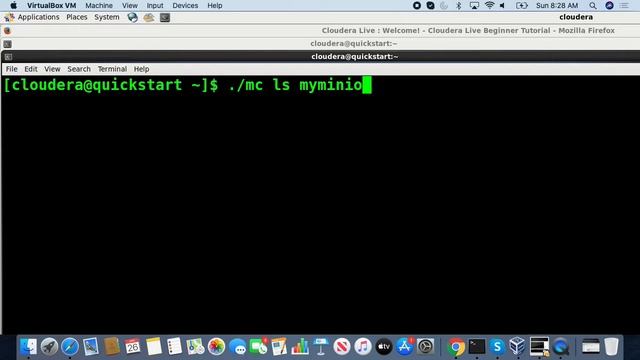Image resolution: width=640 pixels, height=360 pixels.
Task: Open the Terminal menu in the terminal window
Action: click(x=112, y=69)
